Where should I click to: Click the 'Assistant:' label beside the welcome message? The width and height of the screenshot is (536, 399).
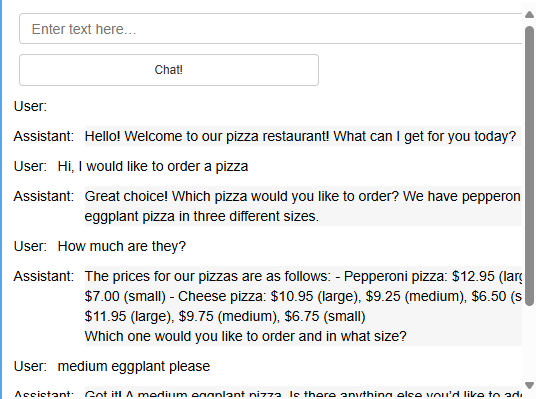(43, 136)
